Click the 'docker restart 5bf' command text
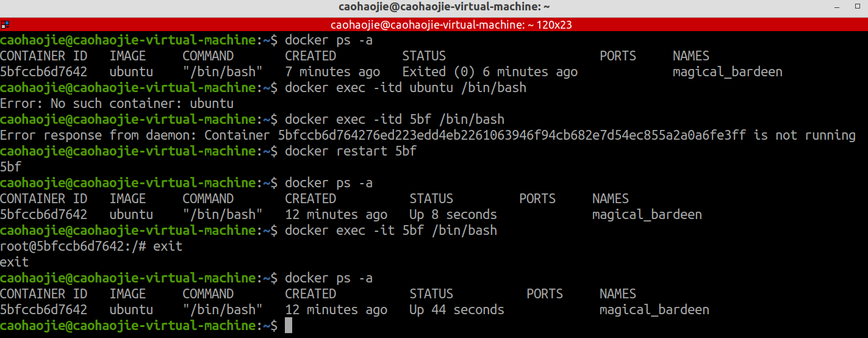Viewport: 868px width, 338px height. pyautogui.click(x=351, y=151)
